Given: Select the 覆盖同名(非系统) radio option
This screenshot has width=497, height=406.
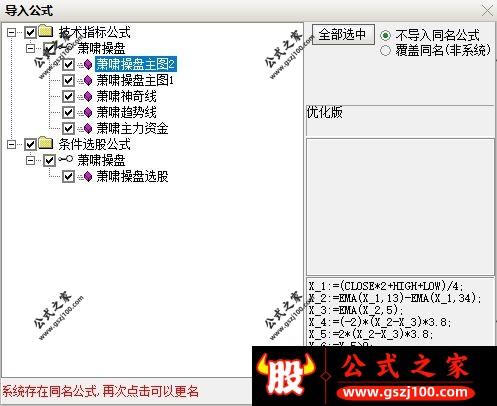Looking at the screenshot, I should (x=385, y=50).
